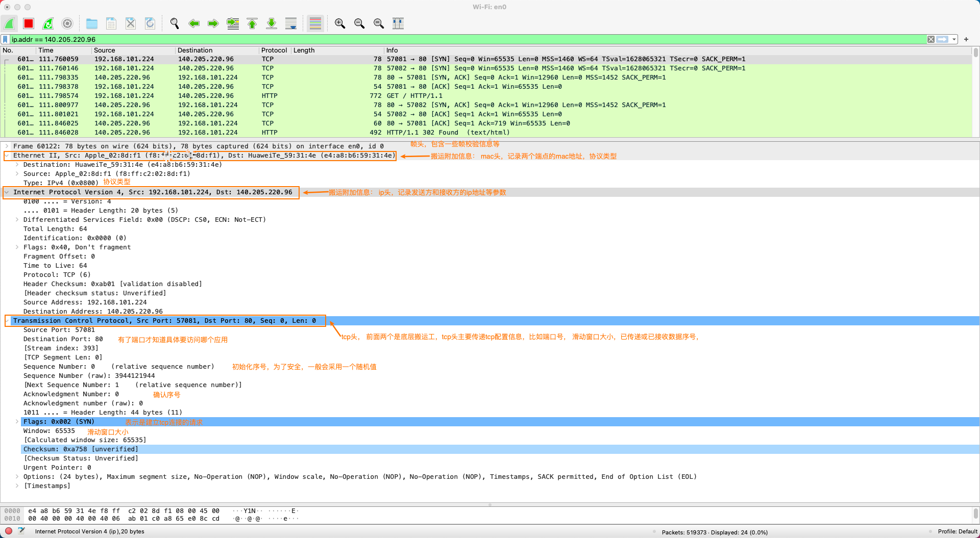Open the display filter bookmark menu
The height and width of the screenshot is (538, 980).
[5, 39]
